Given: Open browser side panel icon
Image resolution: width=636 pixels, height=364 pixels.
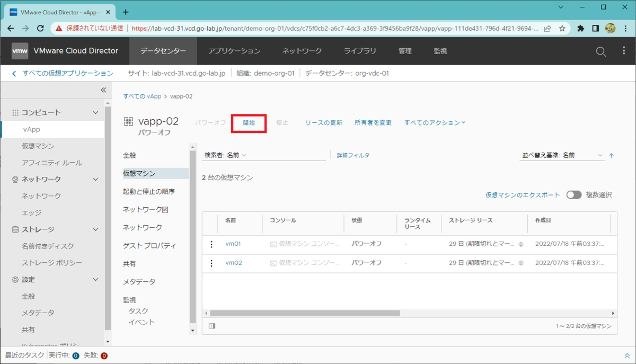Looking at the screenshot, I should pyautogui.click(x=595, y=28).
